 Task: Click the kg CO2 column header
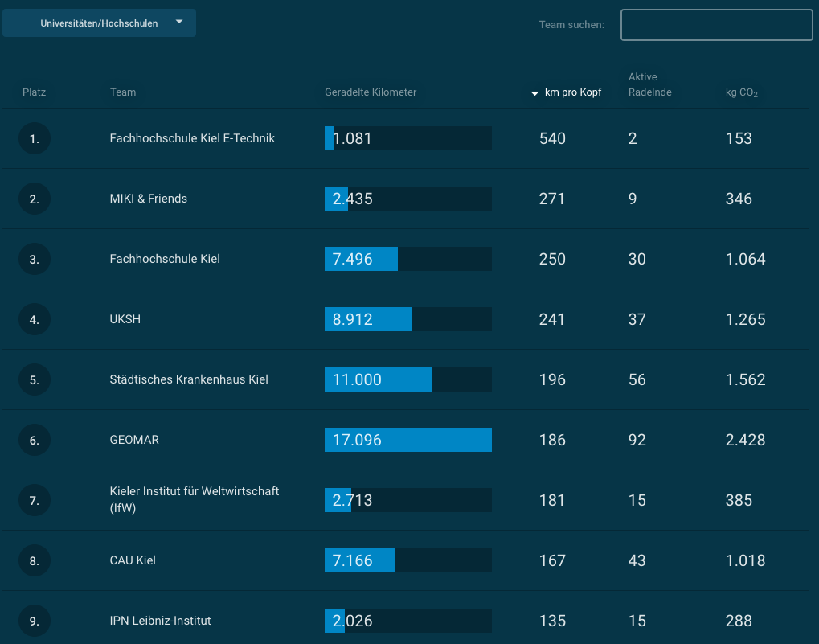click(x=741, y=92)
